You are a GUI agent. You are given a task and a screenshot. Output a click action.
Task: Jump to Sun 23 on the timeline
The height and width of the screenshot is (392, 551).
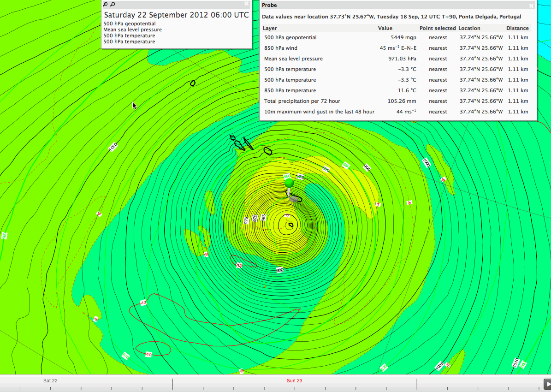coord(294,380)
